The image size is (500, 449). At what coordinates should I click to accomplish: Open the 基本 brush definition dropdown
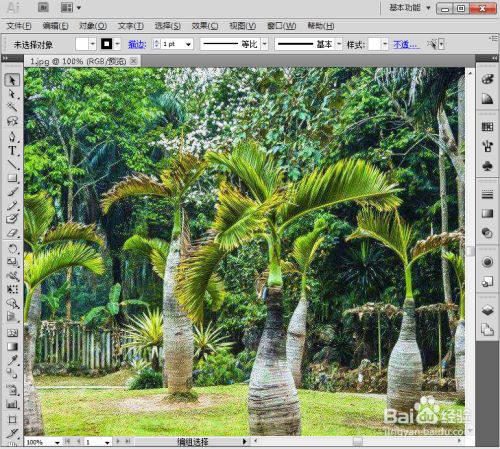[x=339, y=44]
